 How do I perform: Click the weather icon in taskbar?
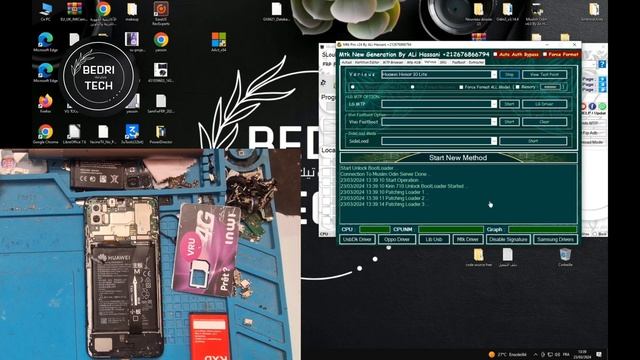point(491,354)
